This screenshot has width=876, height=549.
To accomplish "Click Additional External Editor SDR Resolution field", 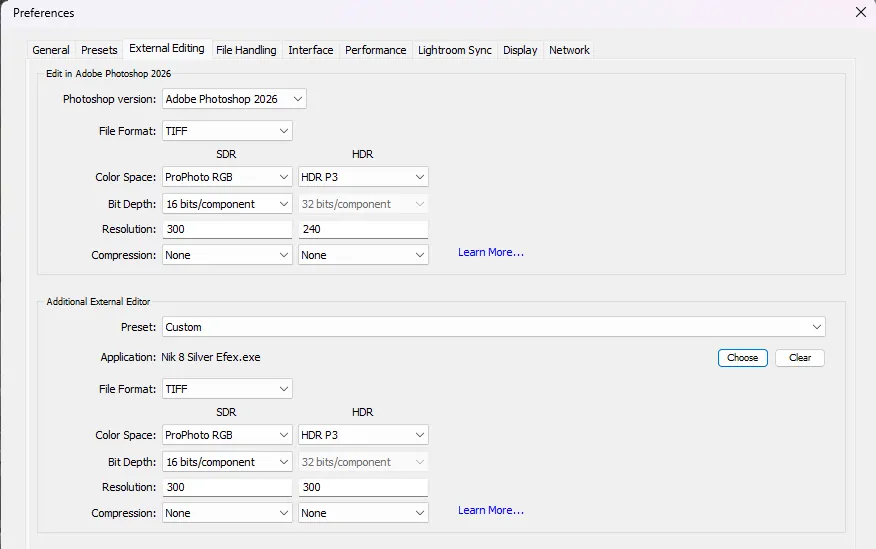I will 227,487.
